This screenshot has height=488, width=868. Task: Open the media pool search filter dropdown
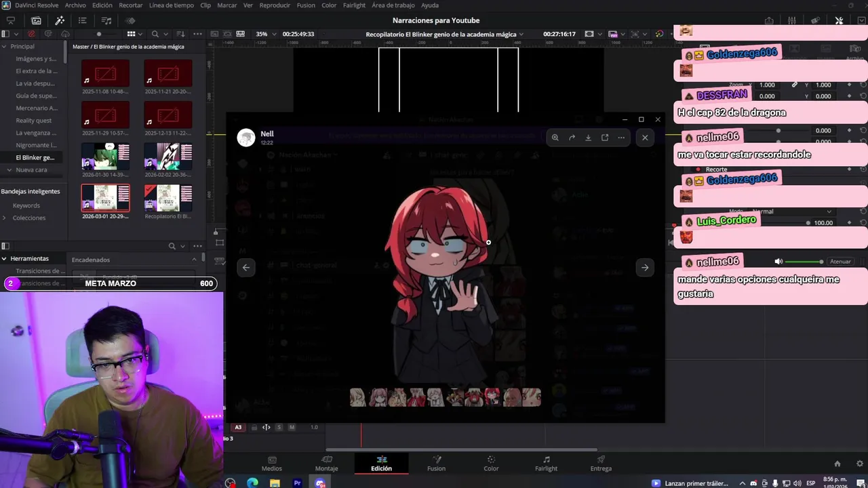pyautogui.click(x=165, y=34)
